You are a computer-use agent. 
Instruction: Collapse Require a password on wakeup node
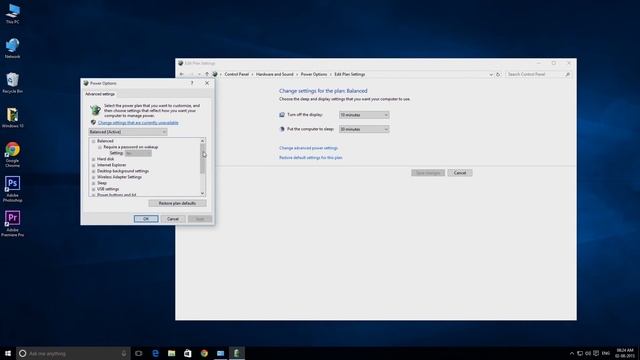pos(100,147)
